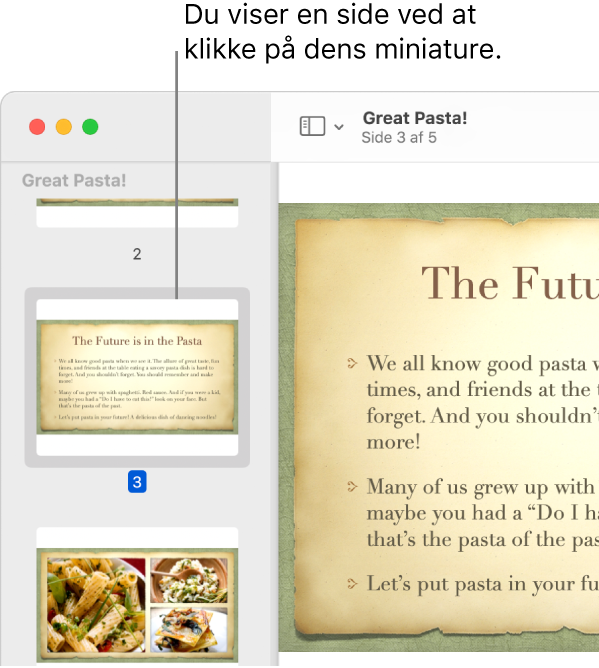Select the partially visible page 2 thumbnail

coord(137,213)
